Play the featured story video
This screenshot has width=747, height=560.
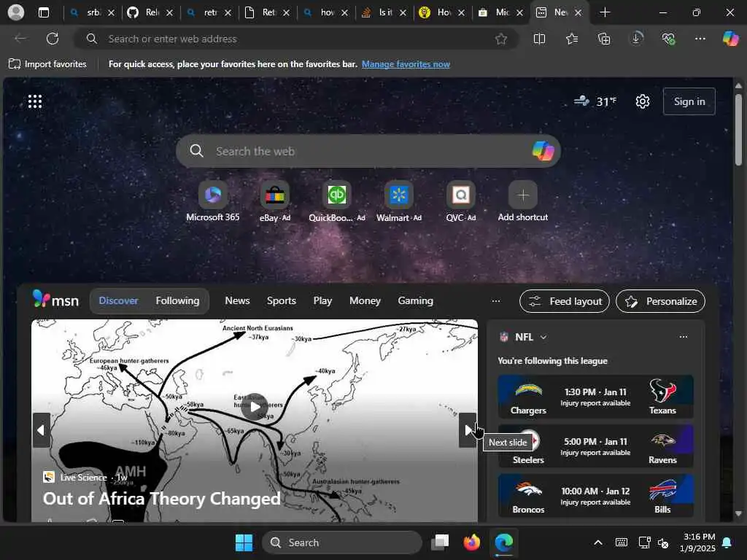pyautogui.click(x=255, y=406)
